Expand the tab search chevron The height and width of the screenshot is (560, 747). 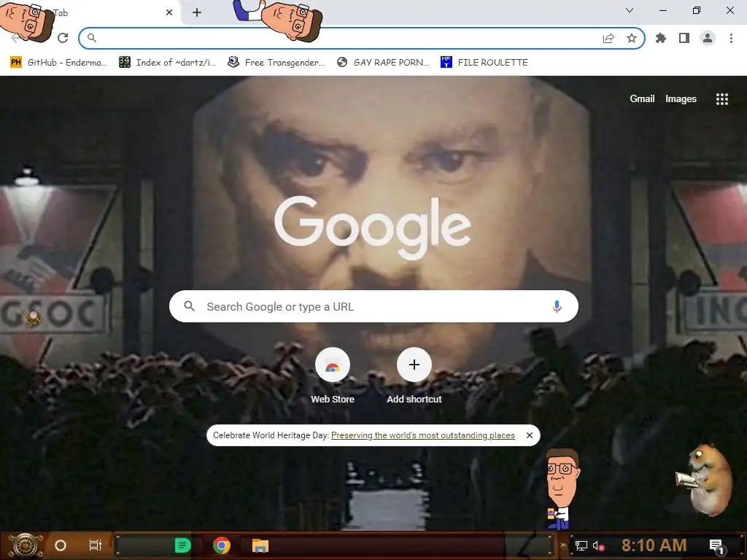tap(630, 10)
